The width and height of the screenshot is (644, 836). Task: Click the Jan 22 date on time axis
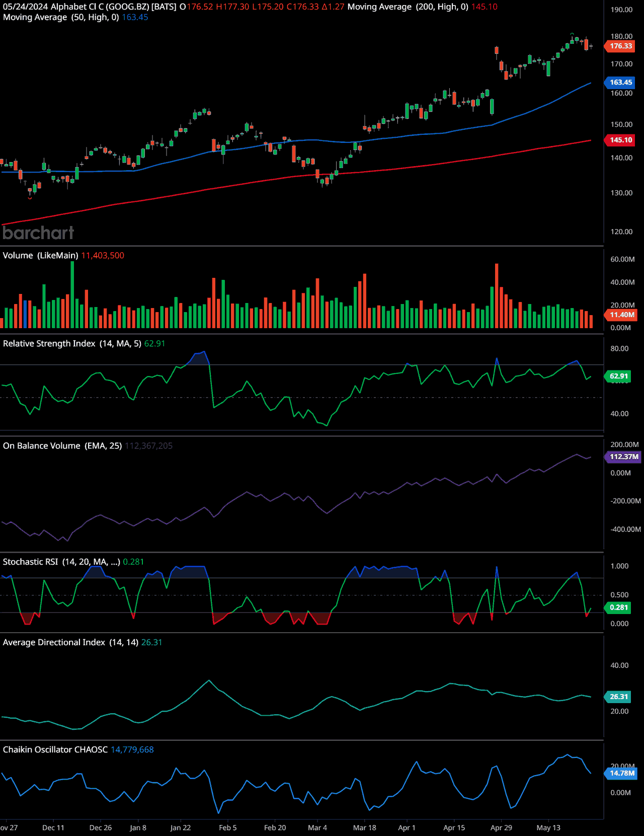coord(181,827)
